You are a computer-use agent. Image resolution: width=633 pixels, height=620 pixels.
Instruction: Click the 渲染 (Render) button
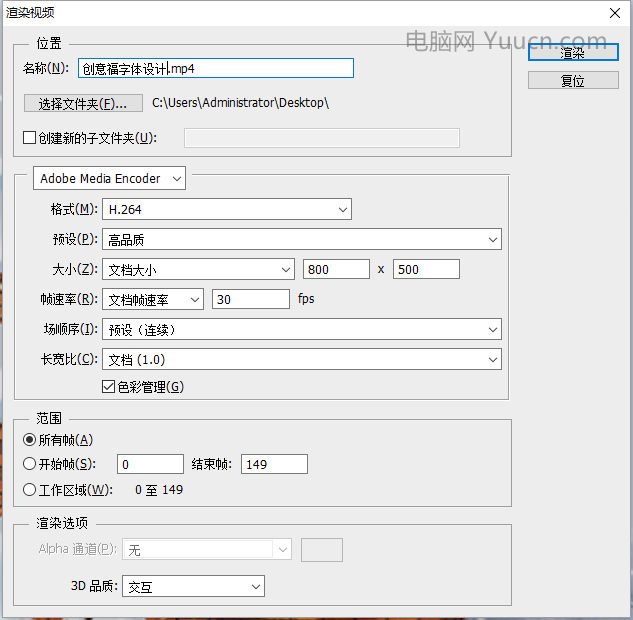(x=573, y=52)
